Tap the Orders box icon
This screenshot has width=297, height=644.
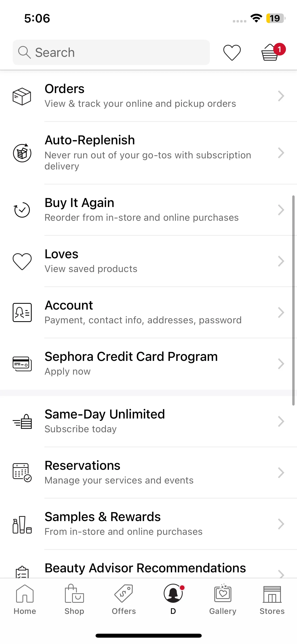click(22, 96)
